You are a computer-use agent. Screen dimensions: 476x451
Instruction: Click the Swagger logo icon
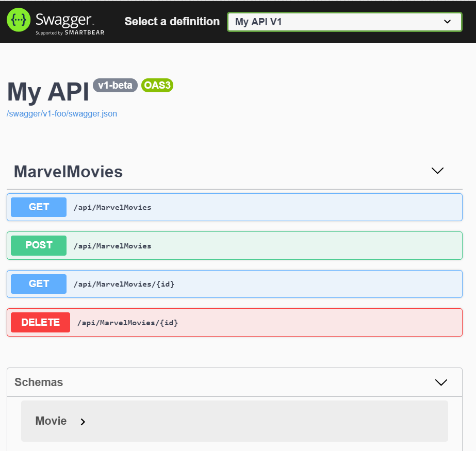[x=18, y=21]
